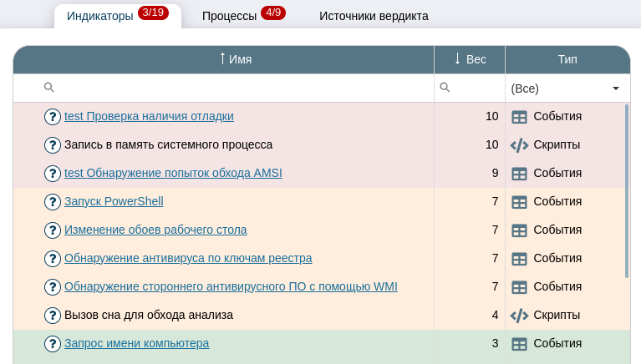Click script code icon in 'Вызов сна' row
641x364 pixels.
519,316
